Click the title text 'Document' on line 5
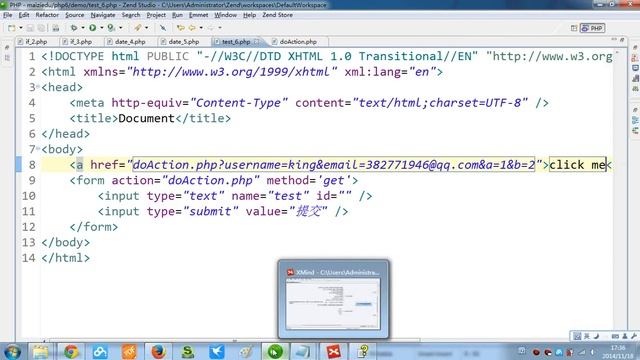Viewport: 640px width, 360px height. click(146, 118)
